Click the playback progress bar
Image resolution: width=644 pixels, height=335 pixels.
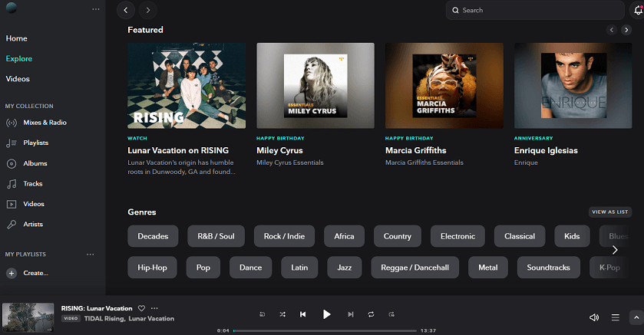pyautogui.click(x=325, y=330)
